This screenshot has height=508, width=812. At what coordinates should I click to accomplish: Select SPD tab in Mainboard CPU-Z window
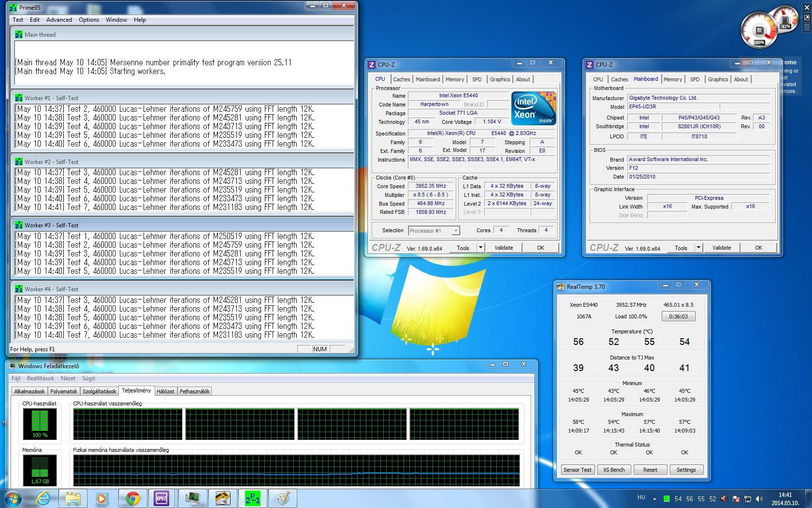tap(695, 79)
